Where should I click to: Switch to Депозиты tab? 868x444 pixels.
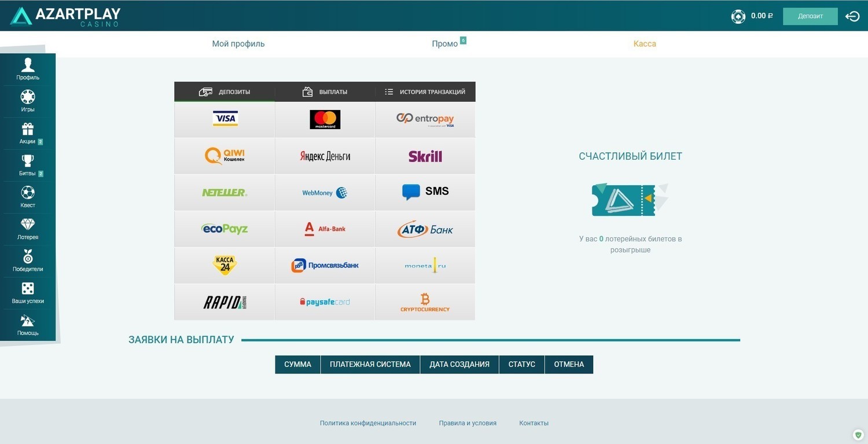[x=225, y=91]
